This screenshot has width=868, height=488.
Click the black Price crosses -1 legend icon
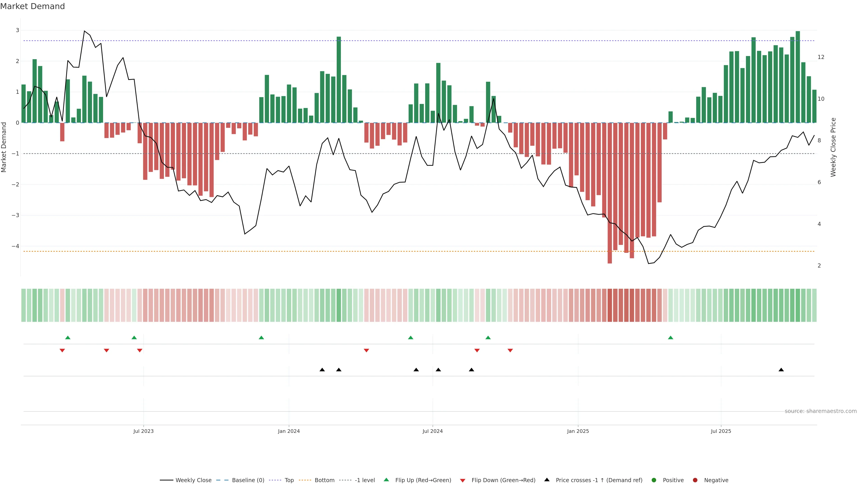pos(547,480)
